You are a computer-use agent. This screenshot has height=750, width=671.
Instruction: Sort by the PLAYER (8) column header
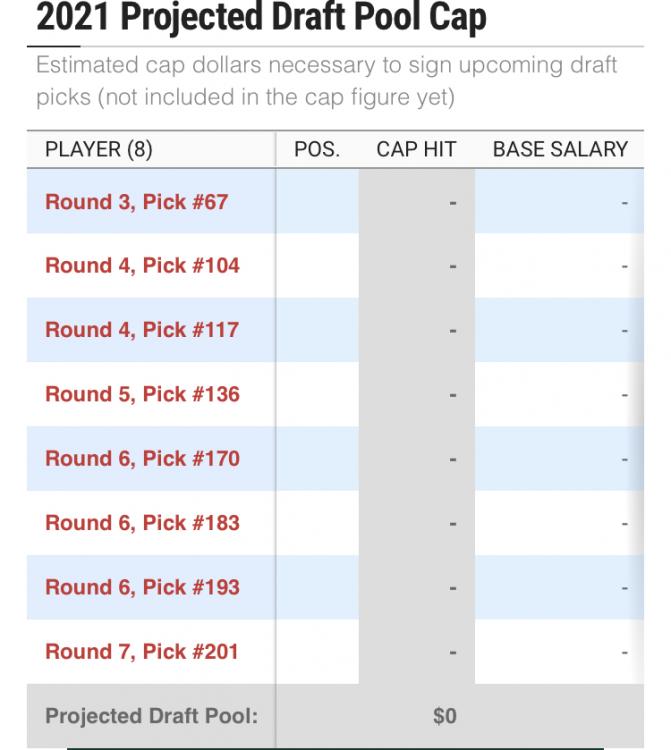(x=99, y=150)
